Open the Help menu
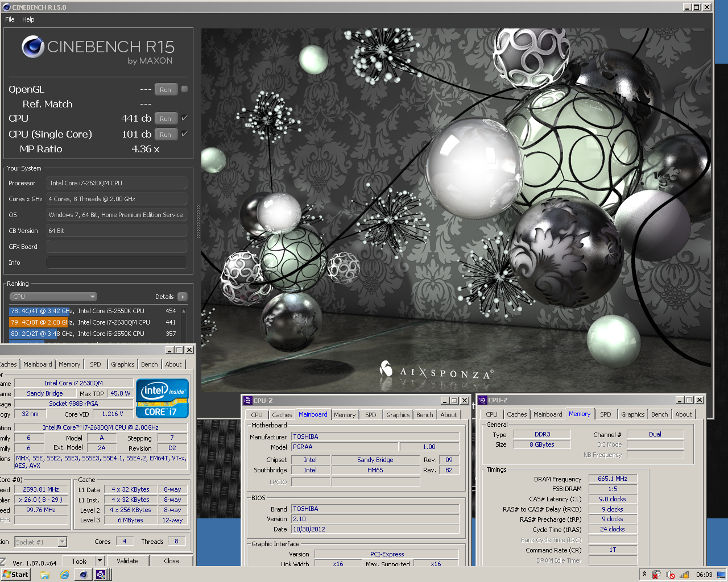728x582 pixels. click(28, 19)
